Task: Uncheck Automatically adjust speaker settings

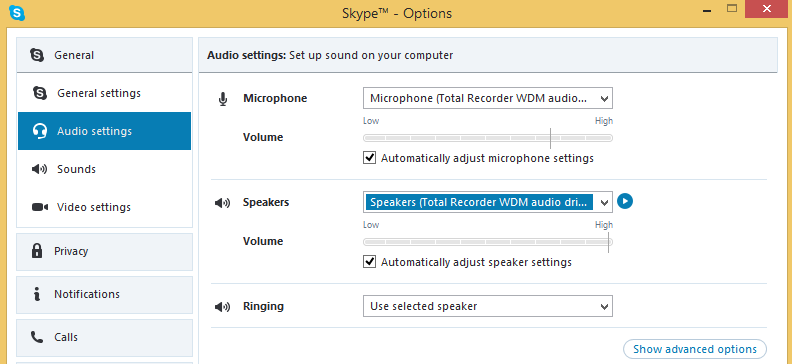Action: tap(370, 262)
